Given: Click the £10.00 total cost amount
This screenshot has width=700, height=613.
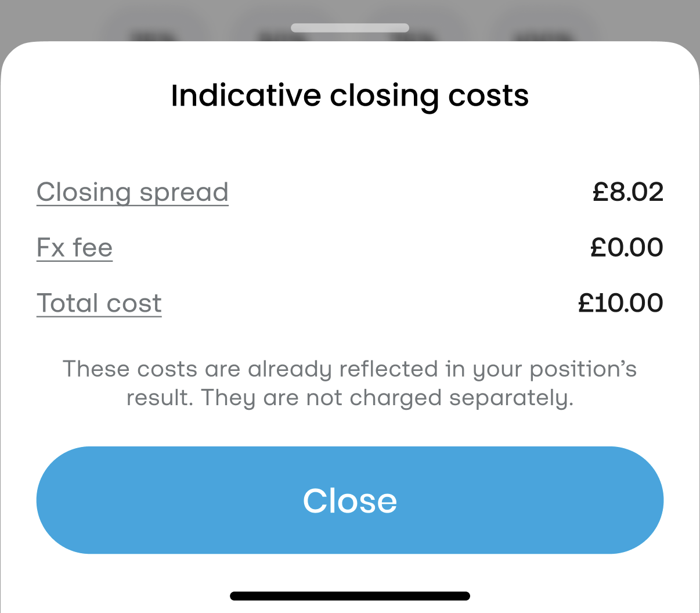Looking at the screenshot, I should pos(620,304).
